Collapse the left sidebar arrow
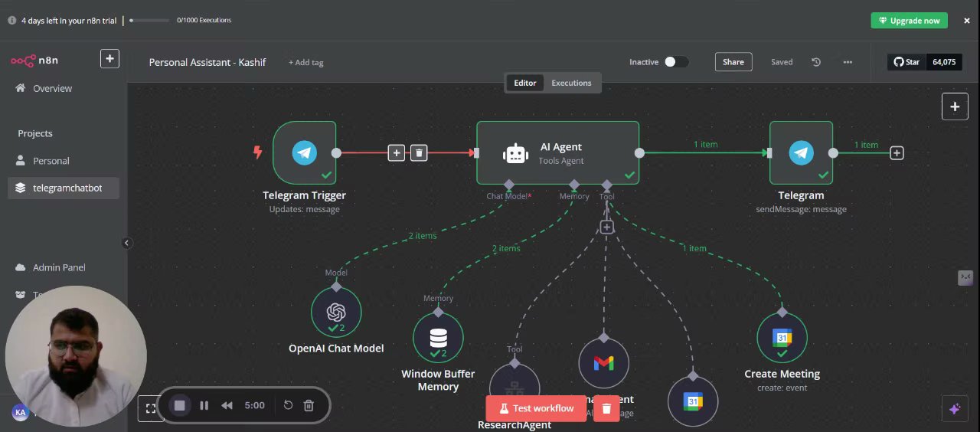Screen dimensions: 980x432 coord(127,243)
